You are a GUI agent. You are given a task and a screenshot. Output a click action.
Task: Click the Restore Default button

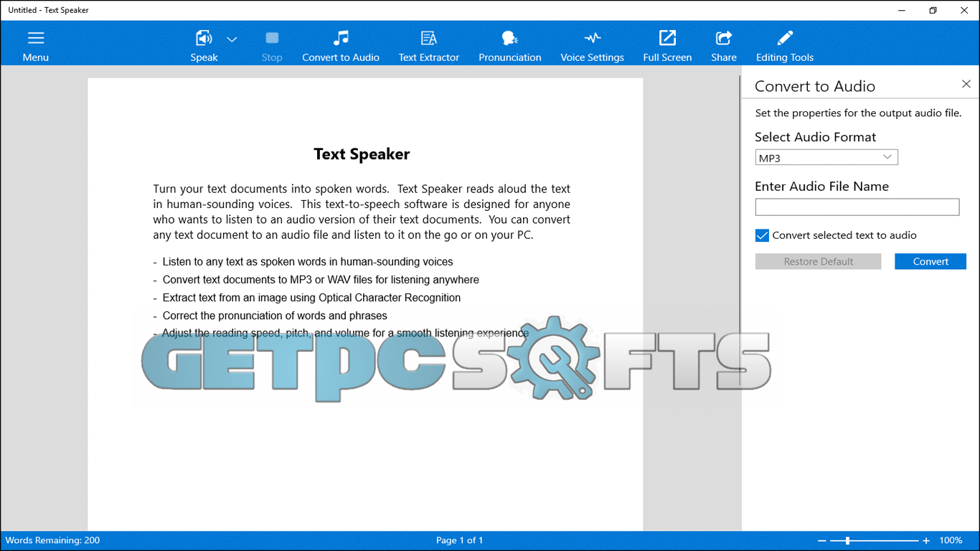(818, 261)
